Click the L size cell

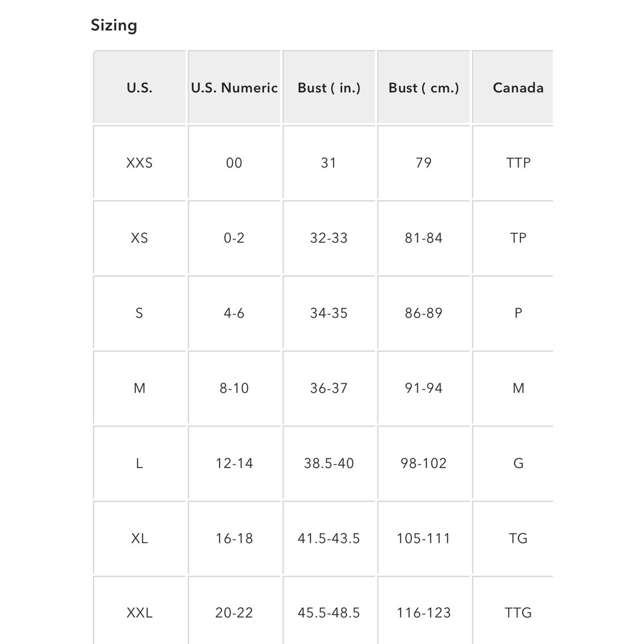click(140, 463)
